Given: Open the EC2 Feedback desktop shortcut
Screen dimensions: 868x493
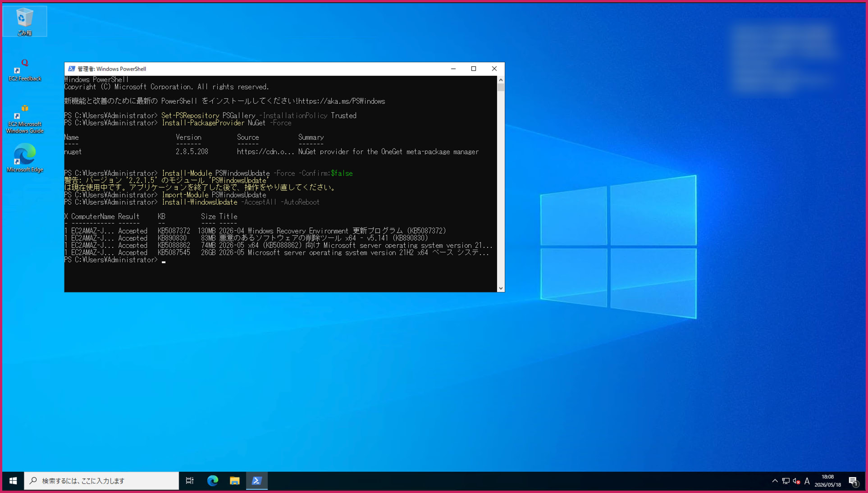Looking at the screenshot, I should tap(24, 70).
